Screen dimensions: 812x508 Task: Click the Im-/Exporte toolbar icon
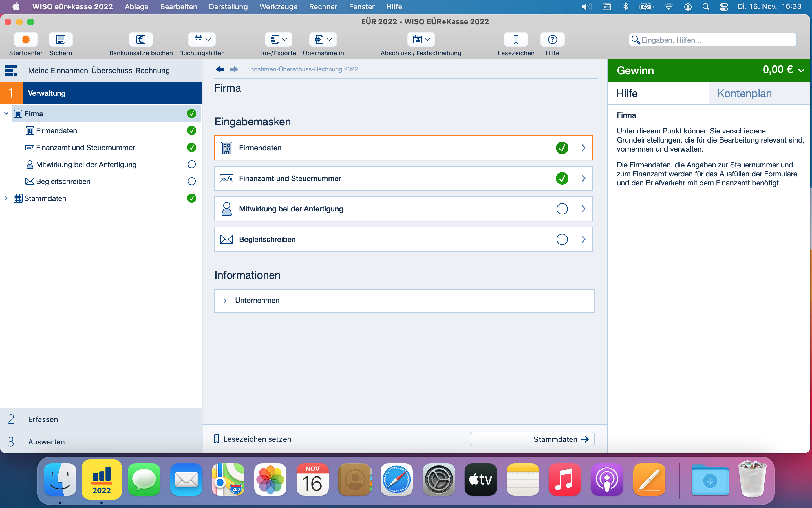(275, 40)
